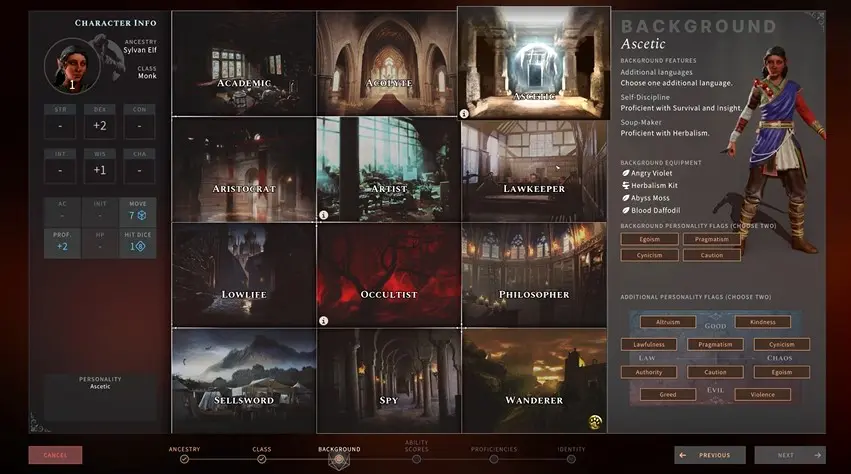Select the Lawfulness personality flag
The image size is (851, 474).
click(x=648, y=344)
